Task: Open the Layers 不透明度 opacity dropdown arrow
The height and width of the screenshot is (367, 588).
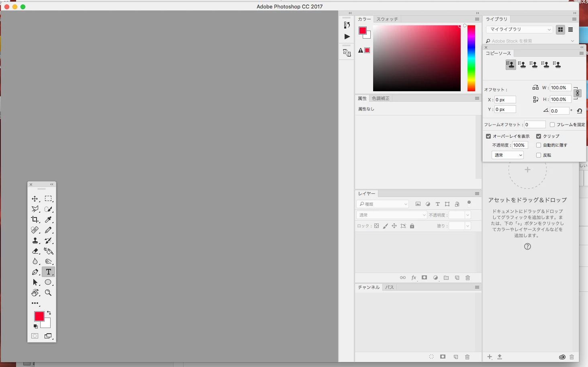Action: pos(468,215)
